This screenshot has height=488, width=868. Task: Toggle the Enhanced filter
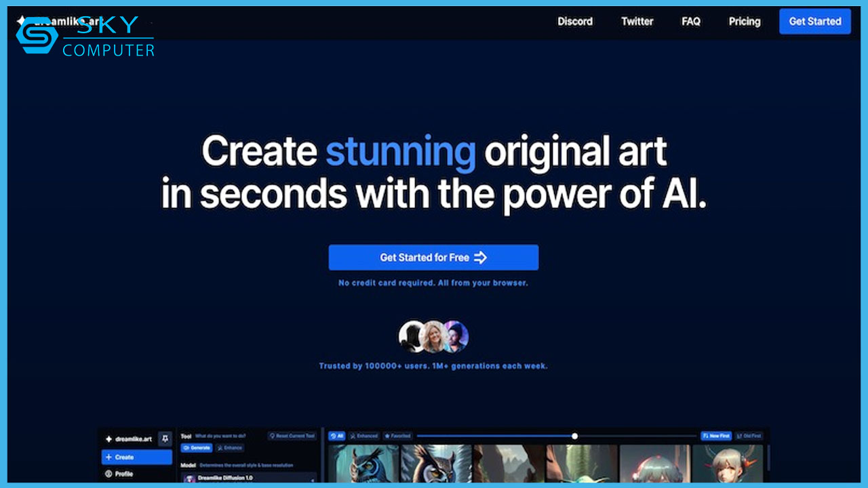[364, 436]
